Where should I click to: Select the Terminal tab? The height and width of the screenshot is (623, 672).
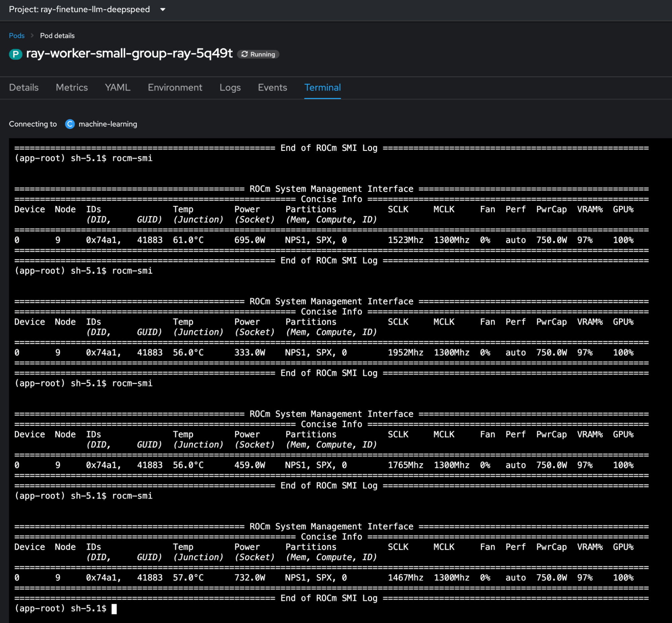[x=322, y=88]
